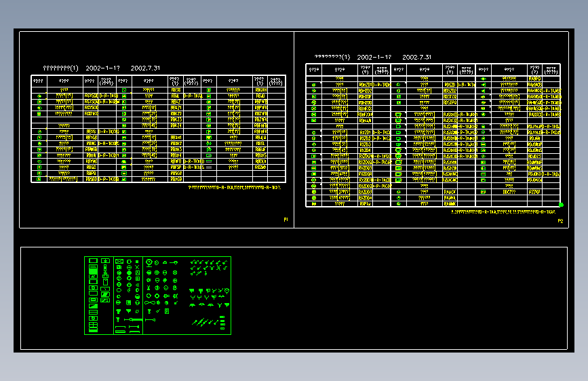Pick the P2 sheet label
This screenshot has height=381, width=588.
coord(560,221)
